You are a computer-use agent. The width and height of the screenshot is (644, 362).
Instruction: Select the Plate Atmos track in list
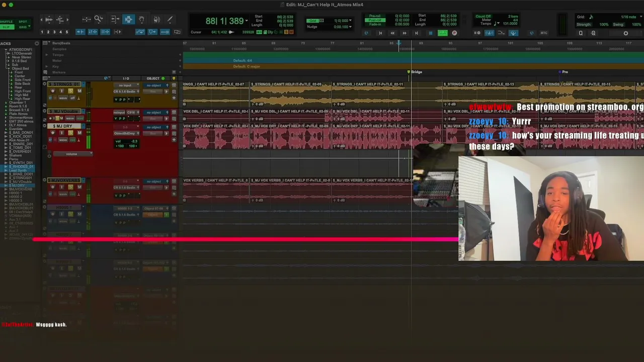(x=19, y=114)
